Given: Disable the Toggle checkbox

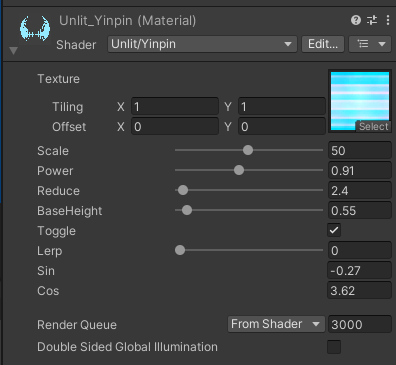Looking at the screenshot, I should [334, 230].
